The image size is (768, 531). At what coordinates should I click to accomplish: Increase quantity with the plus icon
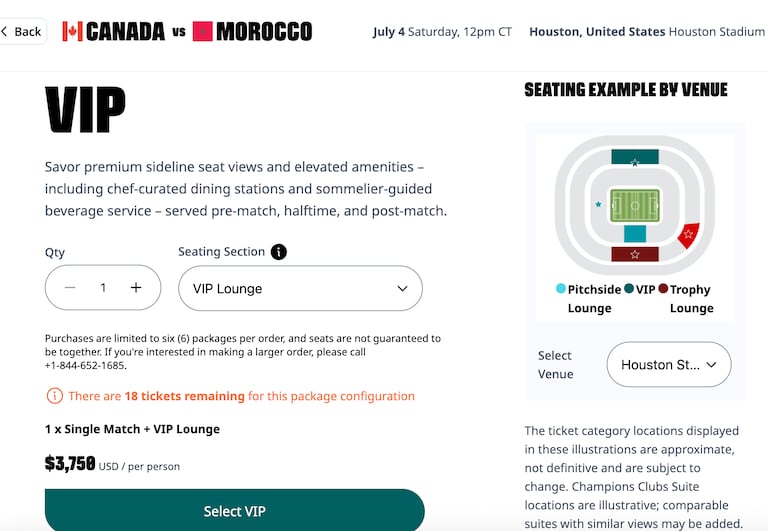(x=136, y=288)
